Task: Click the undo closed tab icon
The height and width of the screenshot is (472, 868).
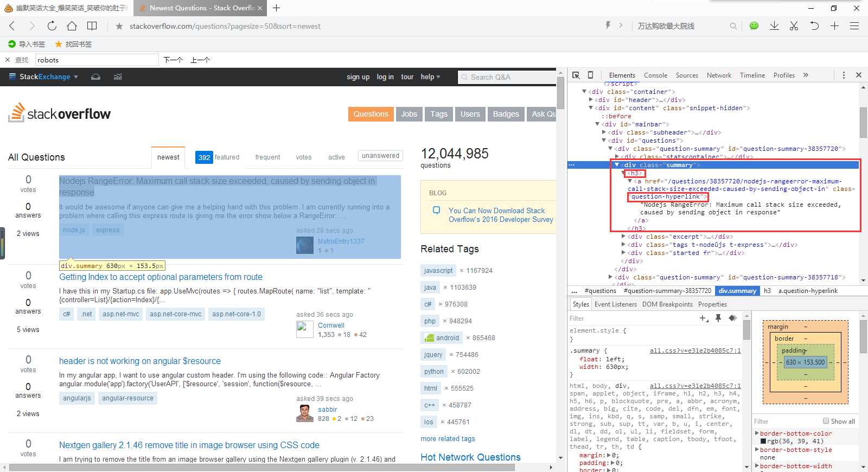Action: [814, 25]
